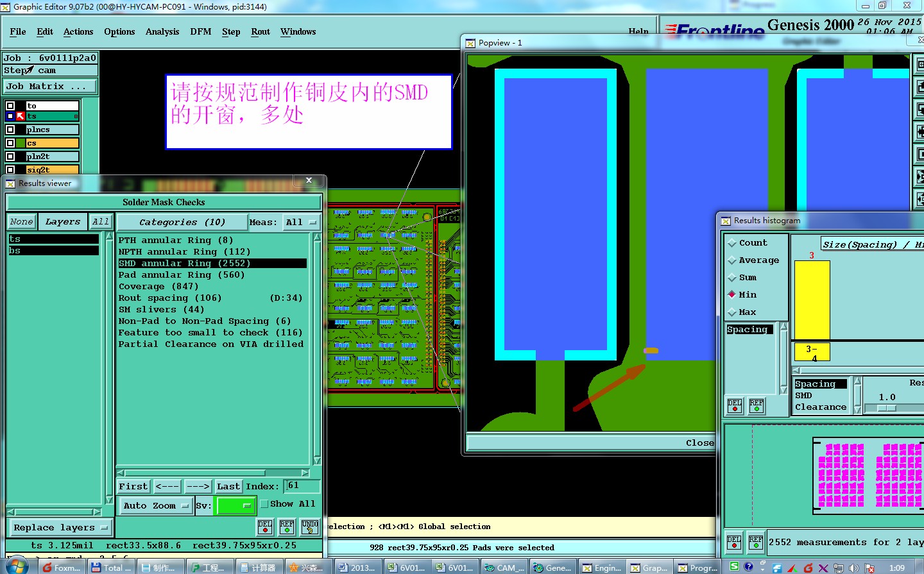
Task: Click the All layers button
Action: tap(101, 221)
